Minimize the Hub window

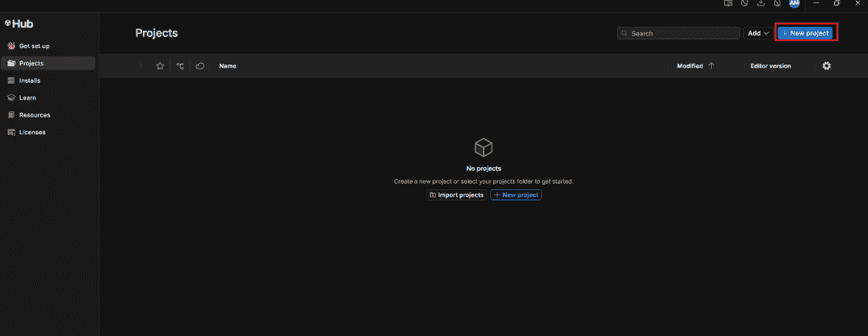pyautogui.click(x=816, y=3)
